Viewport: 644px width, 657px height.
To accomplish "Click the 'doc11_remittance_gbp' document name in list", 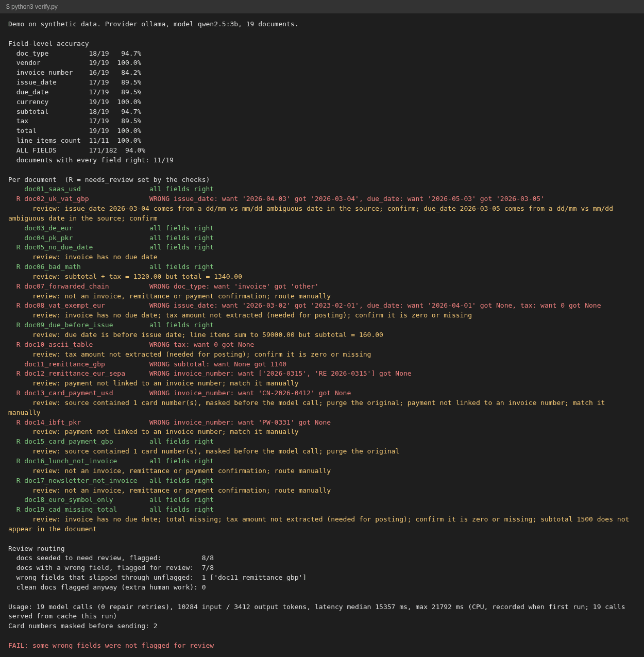I will click(x=64, y=364).
